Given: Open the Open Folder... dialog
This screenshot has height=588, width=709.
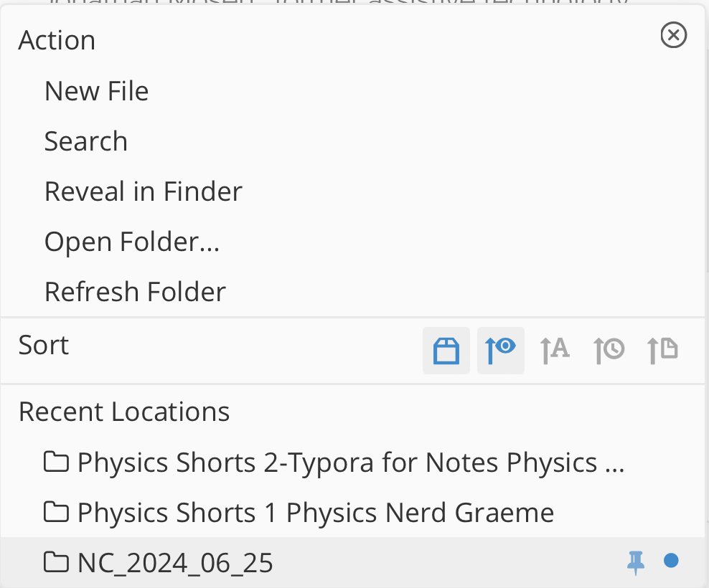Looking at the screenshot, I should click(x=131, y=242).
